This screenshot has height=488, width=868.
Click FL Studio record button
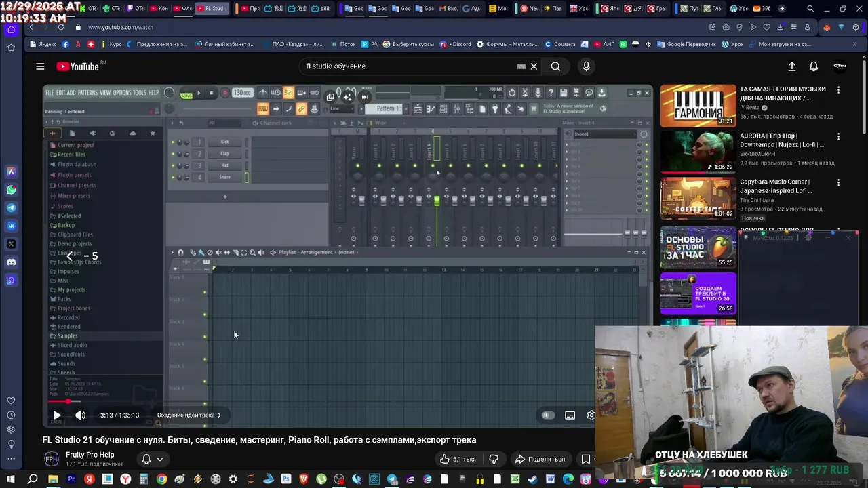pos(224,94)
